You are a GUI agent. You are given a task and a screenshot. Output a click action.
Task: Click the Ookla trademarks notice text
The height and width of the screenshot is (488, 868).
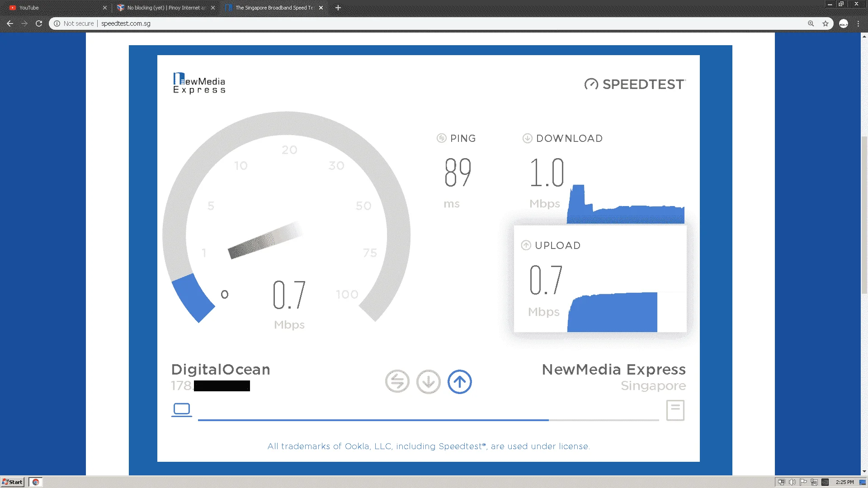(x=429, y=446)
